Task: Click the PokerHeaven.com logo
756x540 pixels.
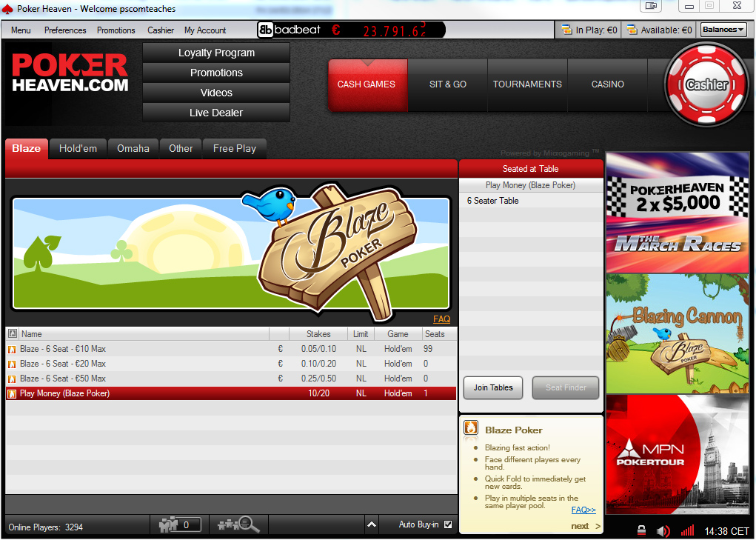Action: click(70, 73)
